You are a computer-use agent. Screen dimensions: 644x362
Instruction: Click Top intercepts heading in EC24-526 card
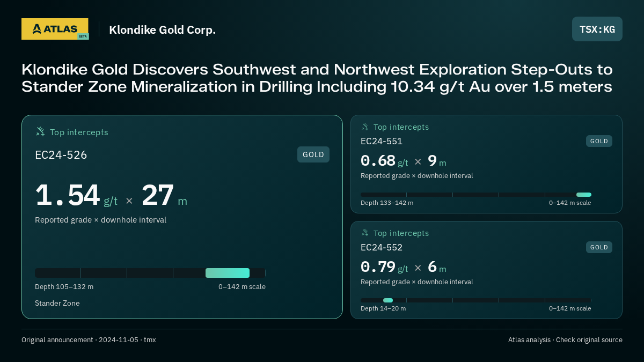(x=79, y=132)
